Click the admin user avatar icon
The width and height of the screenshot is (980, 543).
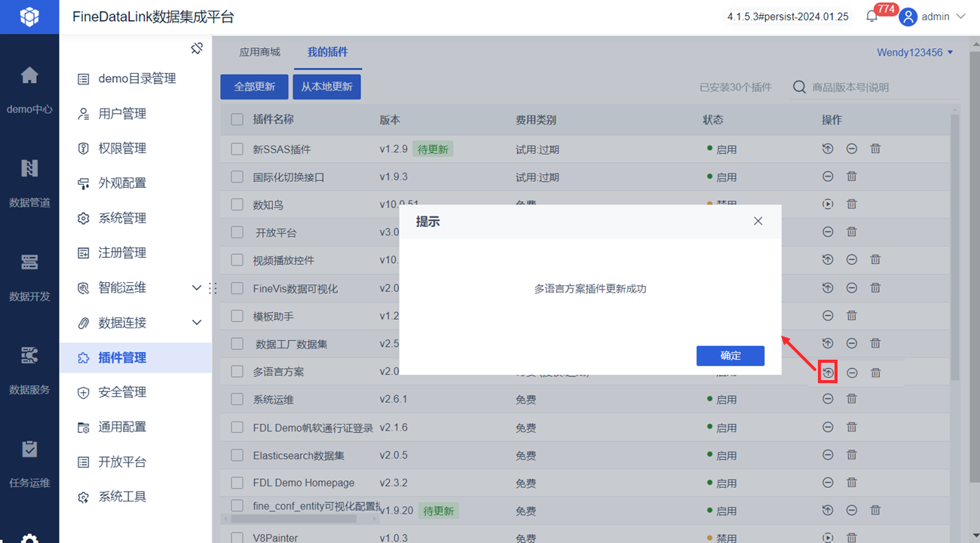[908, 17]
